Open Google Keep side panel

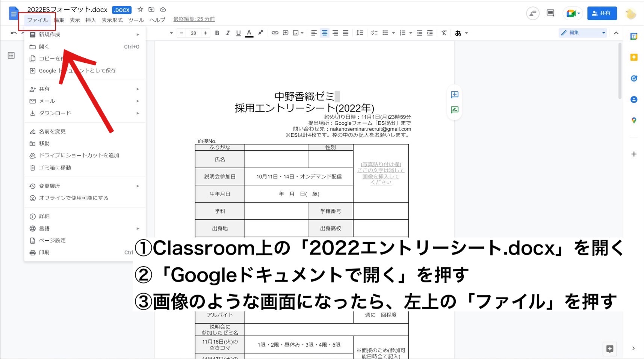coord(634,57)
